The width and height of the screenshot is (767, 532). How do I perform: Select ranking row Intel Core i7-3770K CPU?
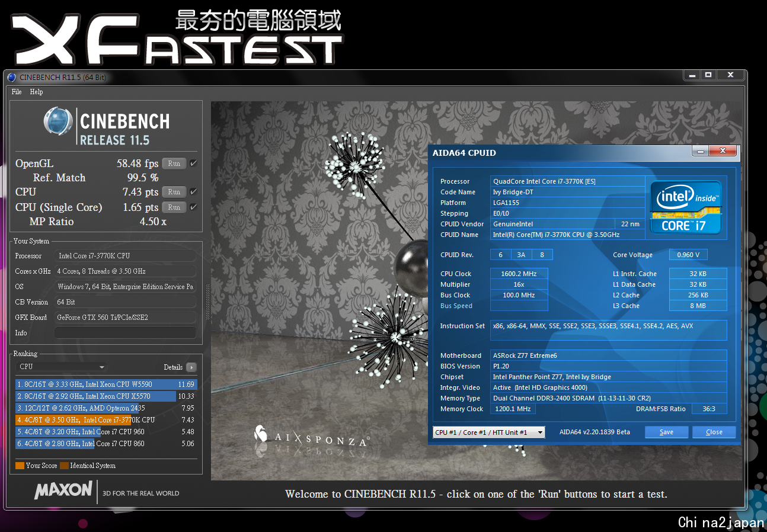(106, 420)
